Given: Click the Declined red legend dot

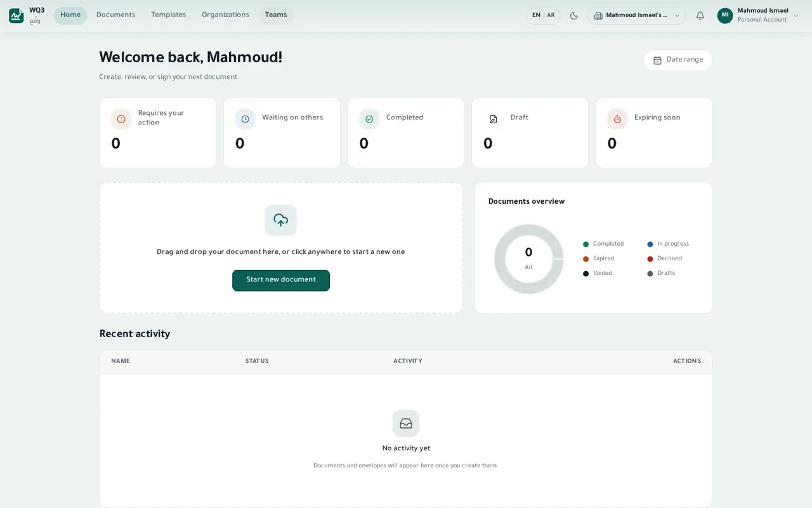Looking at the screenshot, I should tap(650, 259).
